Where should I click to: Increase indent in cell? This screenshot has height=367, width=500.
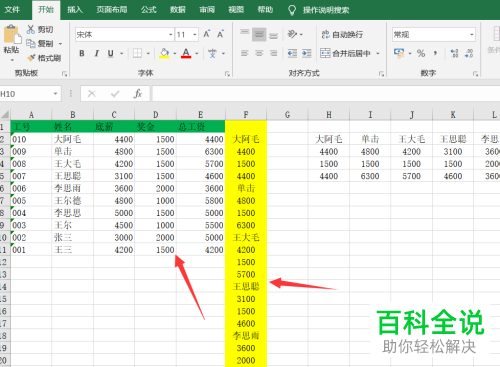[x=306, y=53]
